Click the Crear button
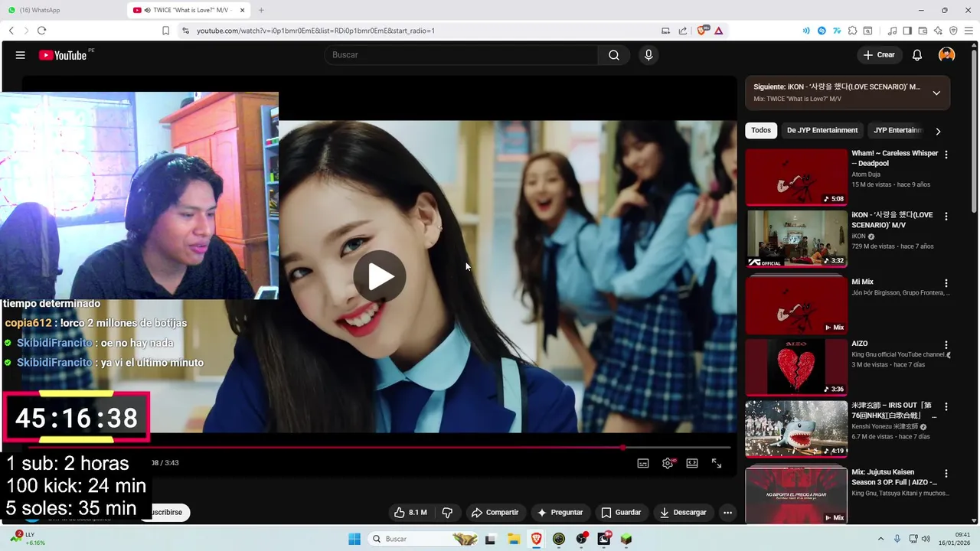The height and width of the screenshot is (551, 980). pos(879,55)
